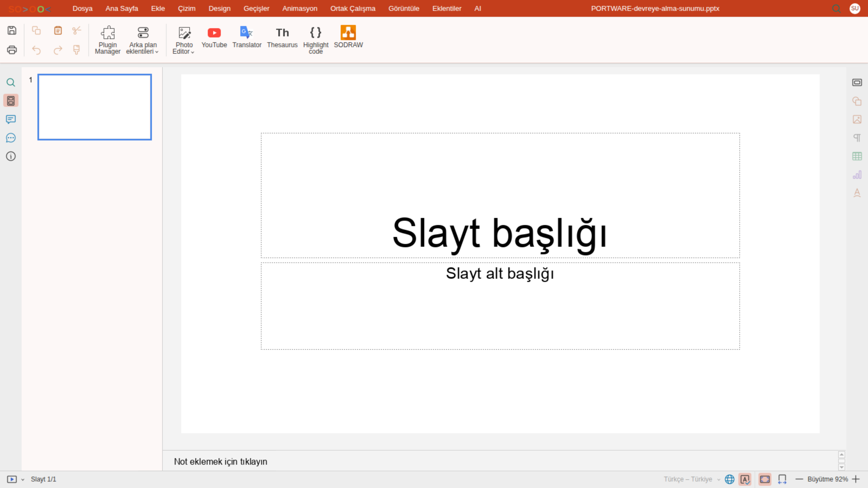Image resolution: width=868 pixels, height=488 pixels.
Task: Open slide settings in right sidebar
Action: (857, 82)
